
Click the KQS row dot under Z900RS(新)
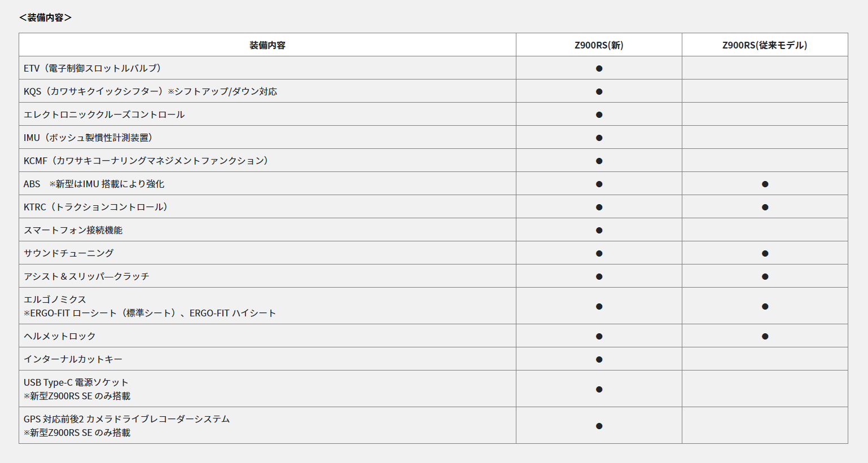pyautogui.click(x=599, y=91)
